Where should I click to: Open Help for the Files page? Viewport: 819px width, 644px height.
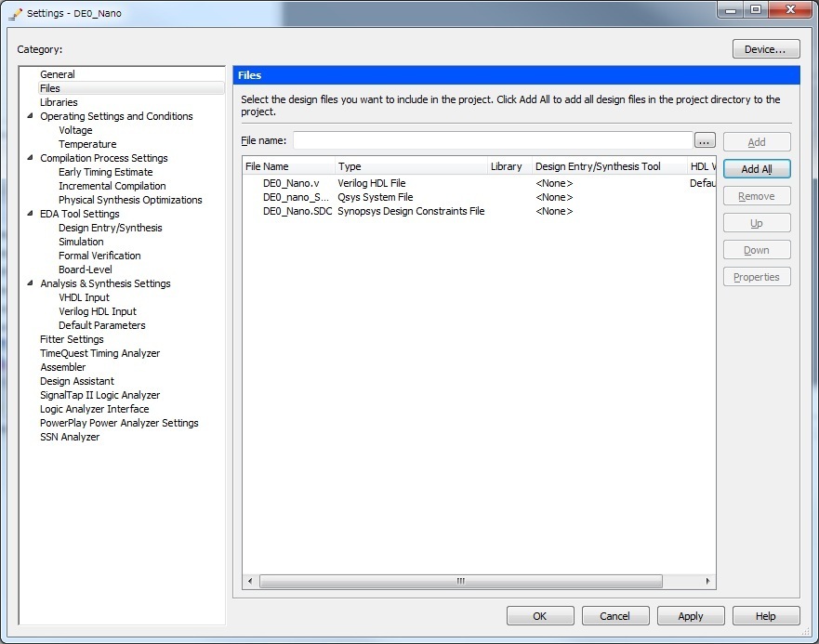click(765, 615)
